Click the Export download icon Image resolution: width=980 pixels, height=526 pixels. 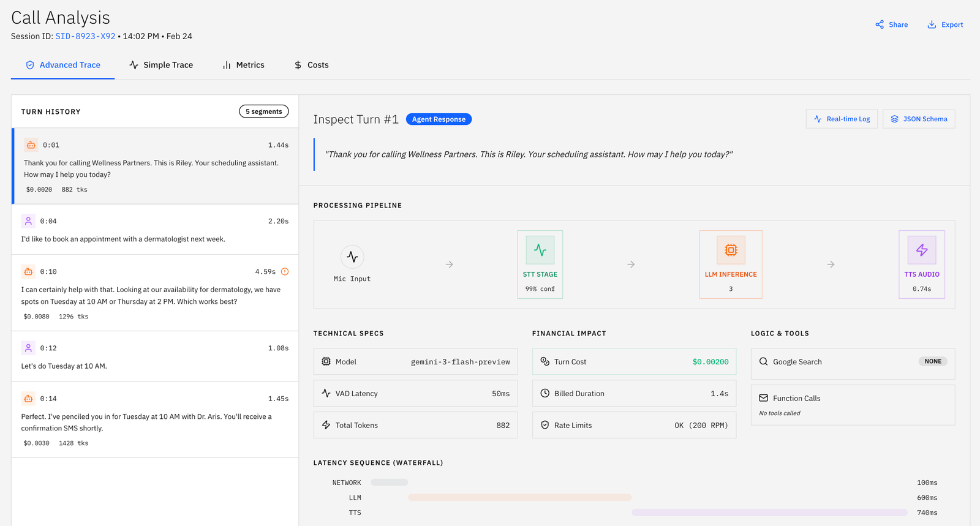(932, 24)
